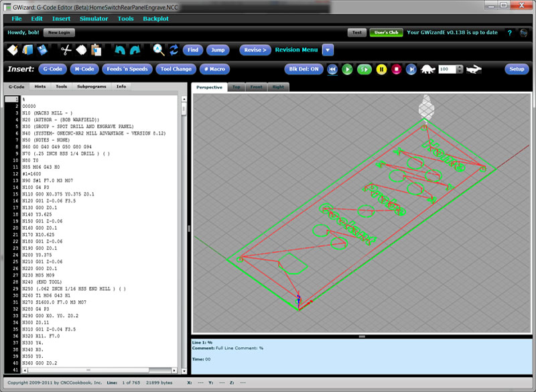Click the Paste clipboard icon
The width and height of the screenshot is (536, 392).
pos(96,50)
